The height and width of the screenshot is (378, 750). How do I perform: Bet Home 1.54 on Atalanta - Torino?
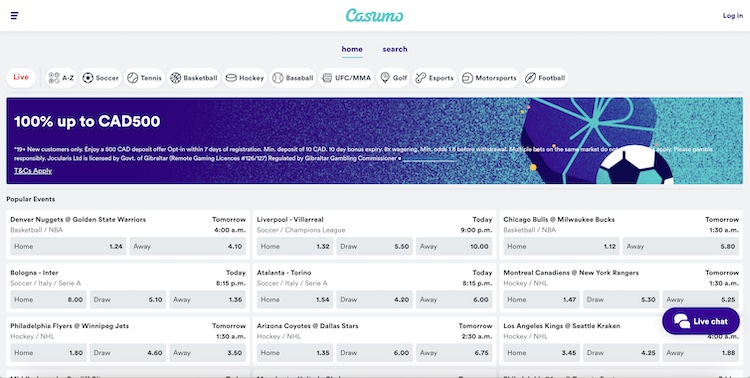(x=295, y=300)
